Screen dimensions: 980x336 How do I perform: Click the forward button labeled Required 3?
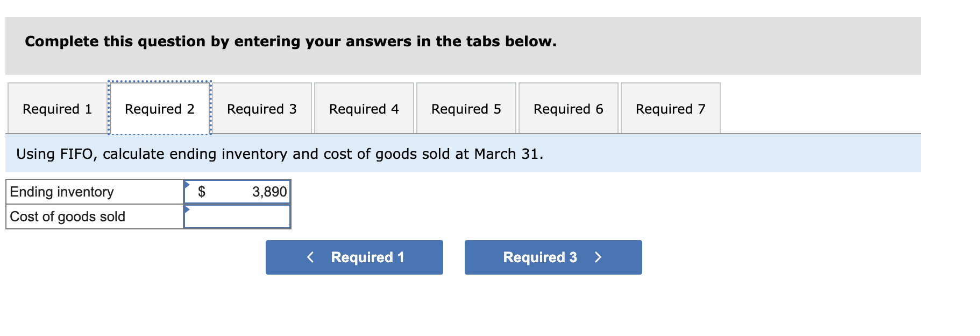(x=553, y=257)
